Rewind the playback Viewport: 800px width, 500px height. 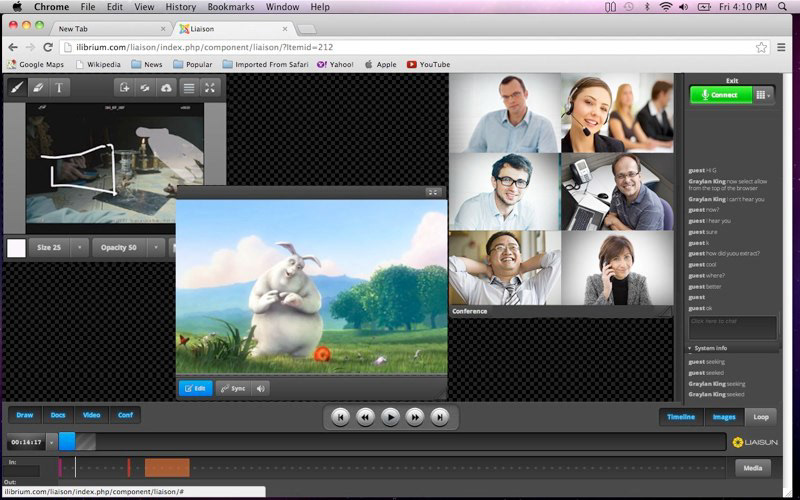[365, 417]
